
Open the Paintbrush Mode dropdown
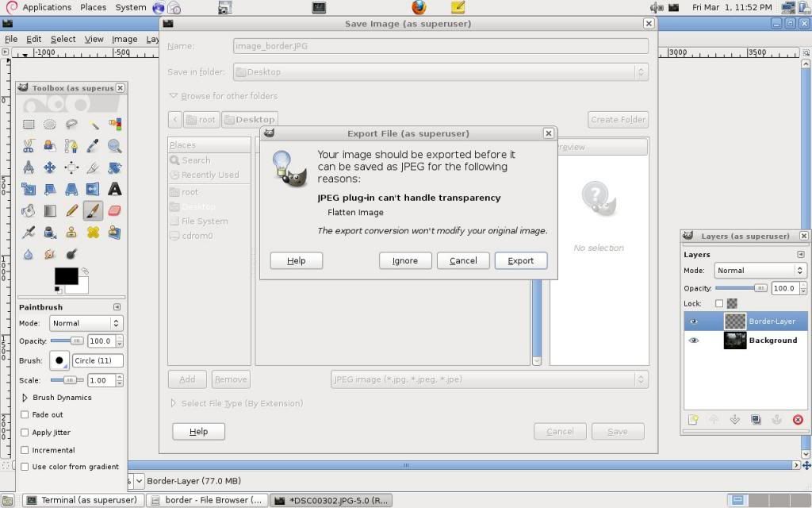click(86, 323)
